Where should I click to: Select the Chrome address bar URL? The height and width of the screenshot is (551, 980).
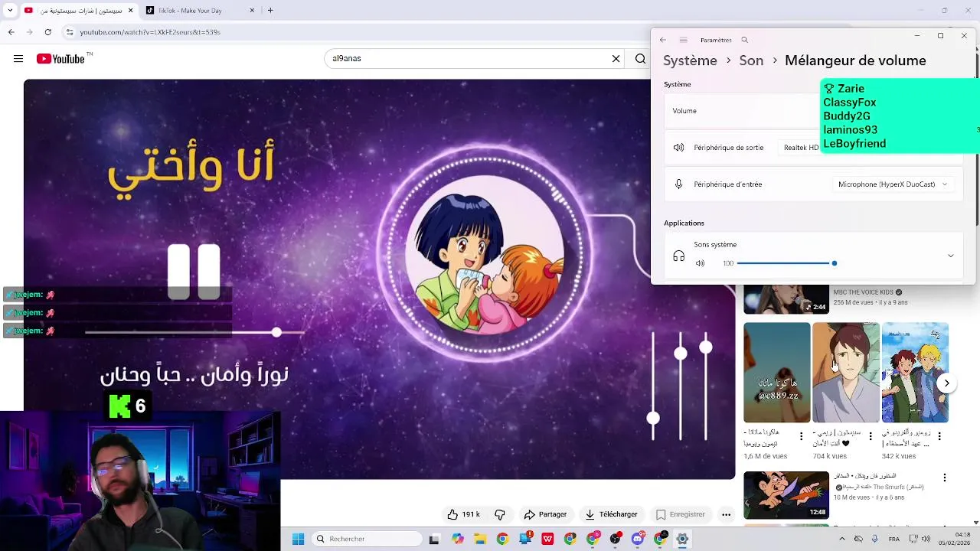150,32
